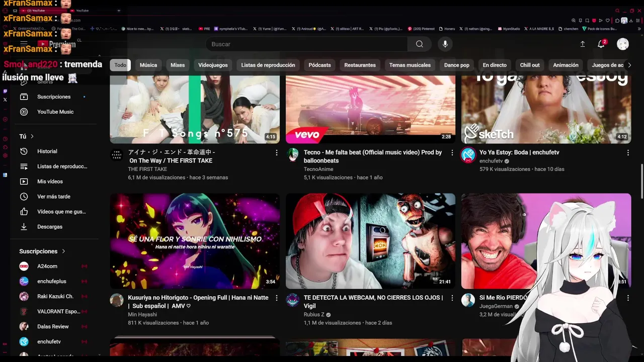The width and height of the screenshot is (644, 362).
Task: Select the Mixes filter chip
Action: click(178, 65)
